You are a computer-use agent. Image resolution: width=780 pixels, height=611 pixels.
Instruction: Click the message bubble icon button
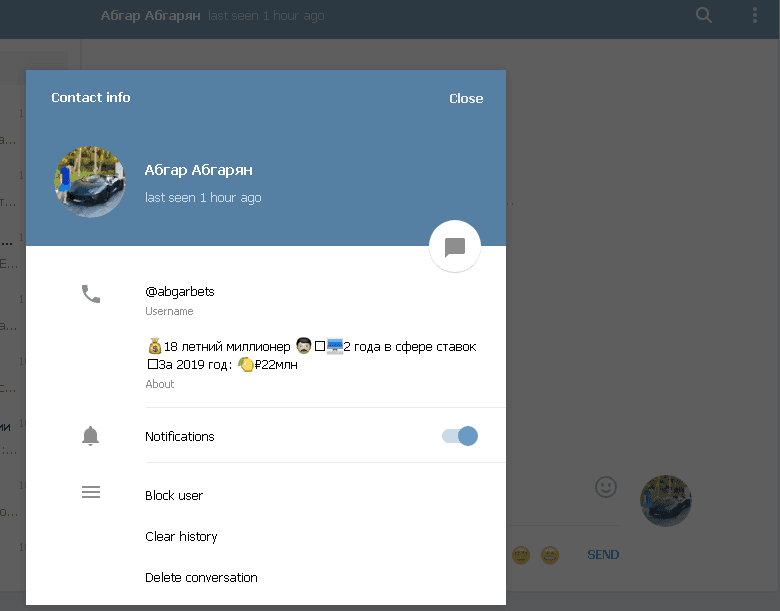[455, 247]
